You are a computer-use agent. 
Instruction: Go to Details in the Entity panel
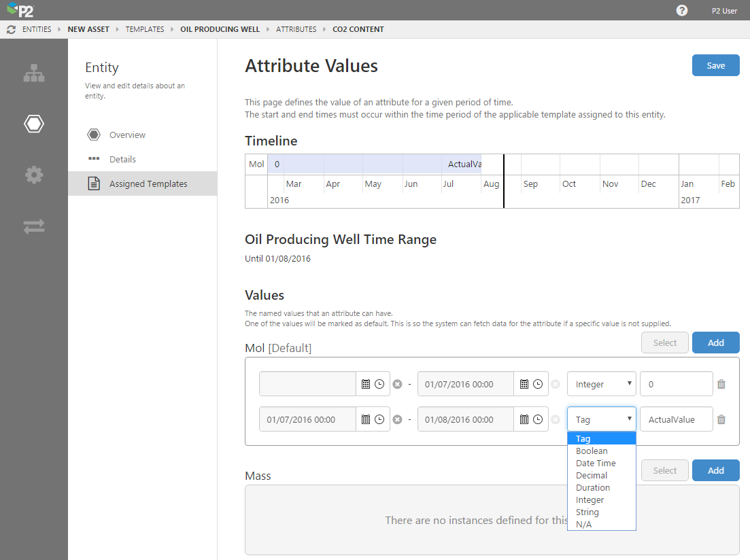pos(122,159)
